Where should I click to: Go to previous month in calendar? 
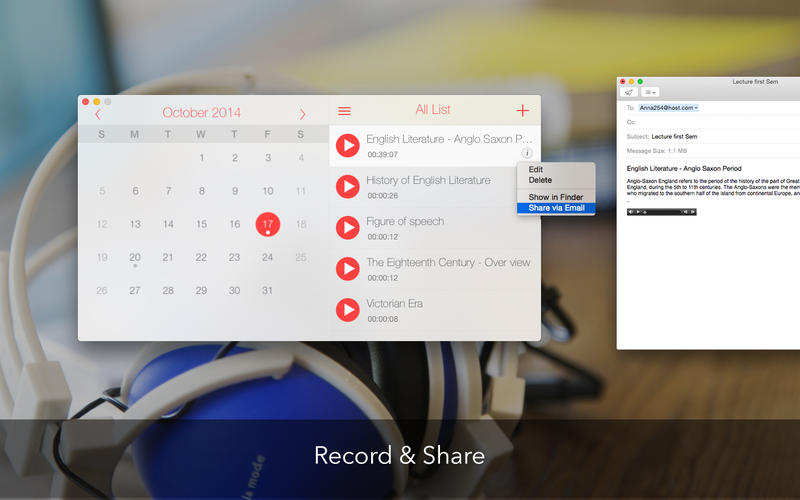pyautogui.click(x=98, y=114)
